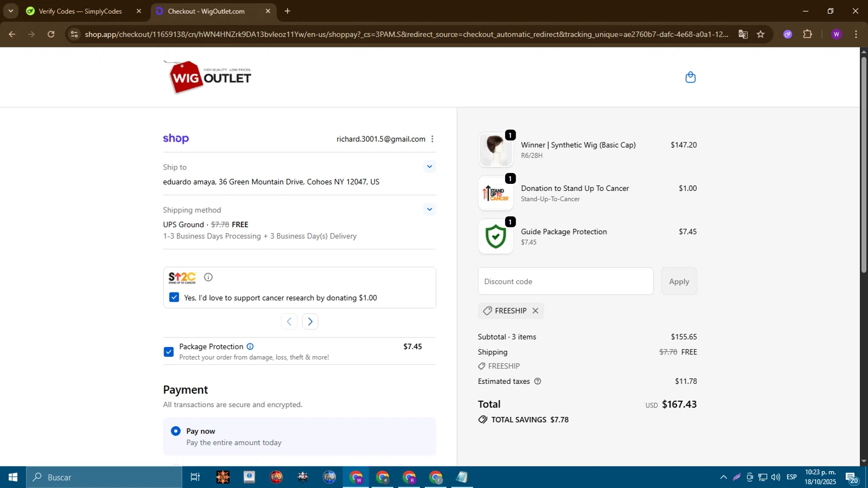
Task: Show info about Stand Up To Cancer donation
Action: (208, 277)
